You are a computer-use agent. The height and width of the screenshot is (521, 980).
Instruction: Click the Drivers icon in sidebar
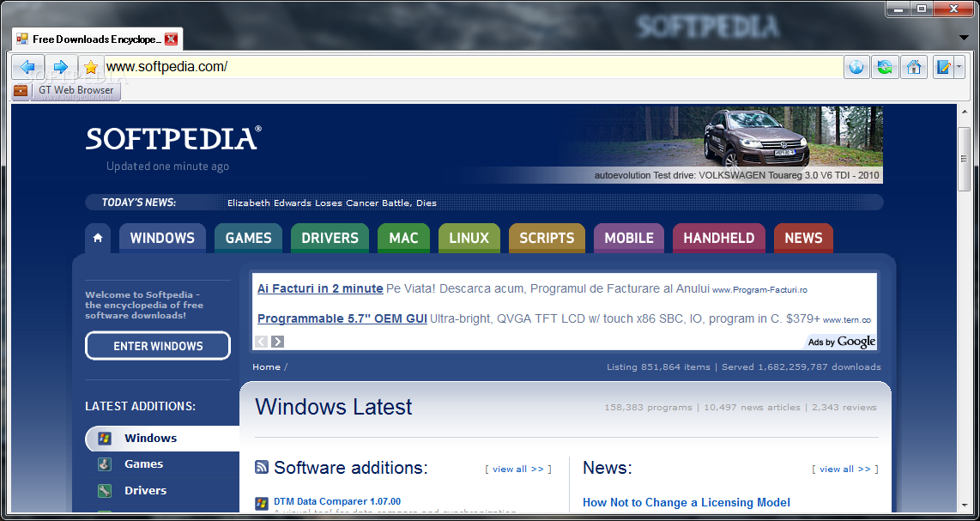[x=105, y=491]
